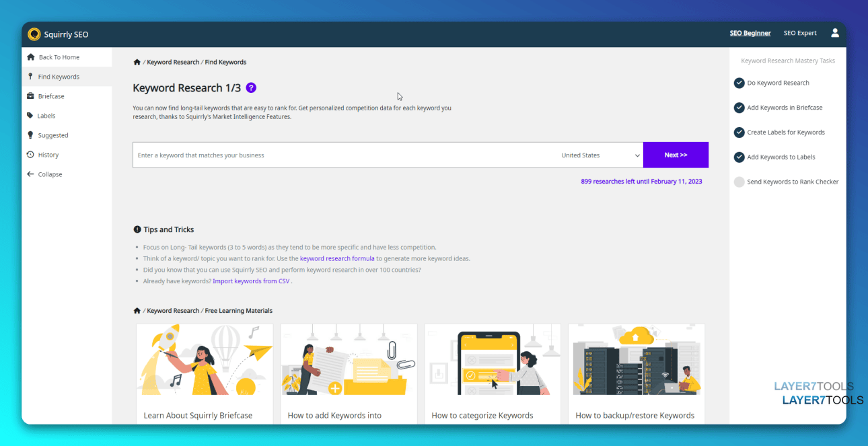Click Find Keywords breadcrumb link
This screenshot has height=446, width=868.
coord(225,62)
